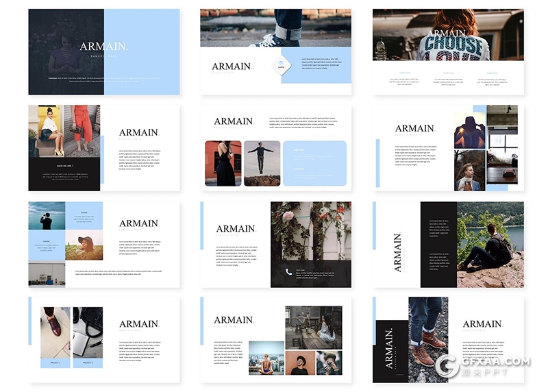Screen dimensions: 548x392
Task: Select the sneaker and rolled jeans header photo
Action: coord(275,27)
